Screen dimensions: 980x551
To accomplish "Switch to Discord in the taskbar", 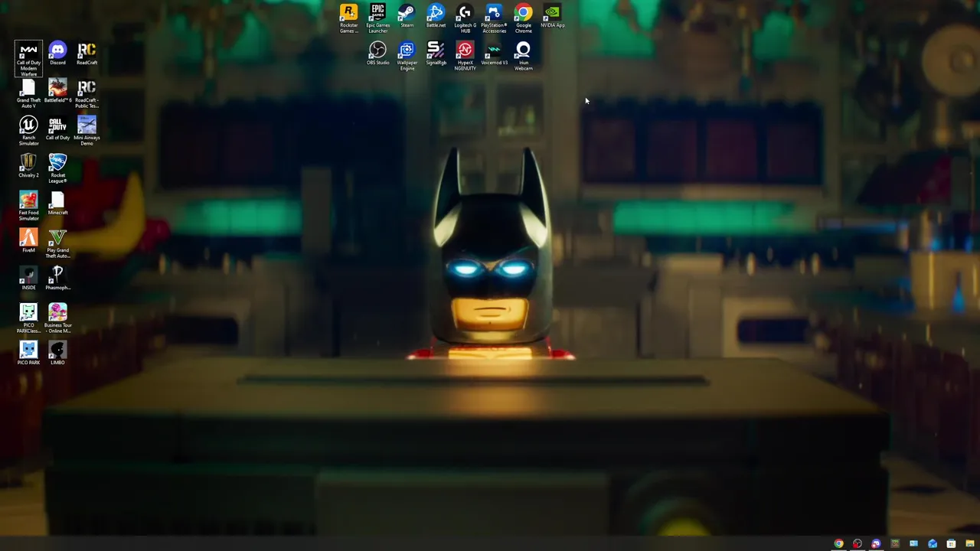I will point(876,544).
